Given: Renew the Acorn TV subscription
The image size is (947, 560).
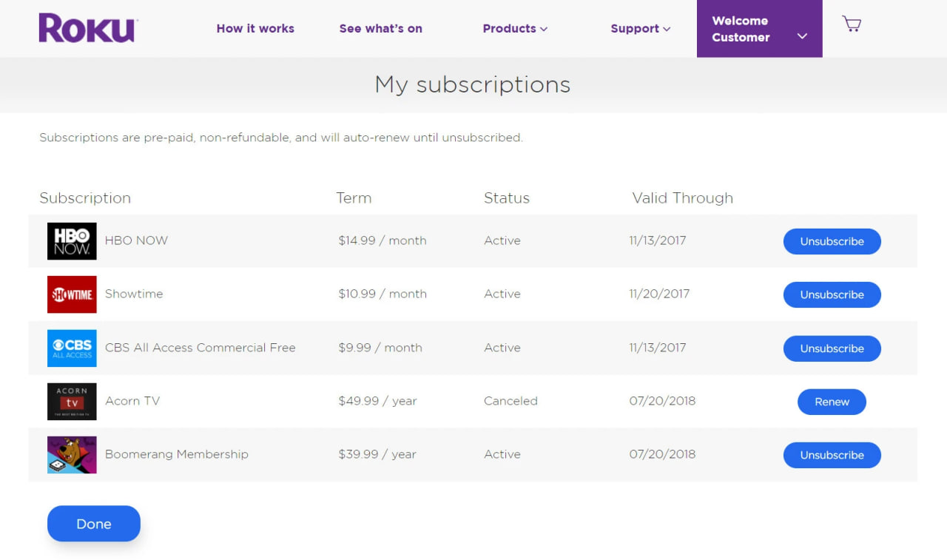Looking at the screenshot, I should [832, 402].
